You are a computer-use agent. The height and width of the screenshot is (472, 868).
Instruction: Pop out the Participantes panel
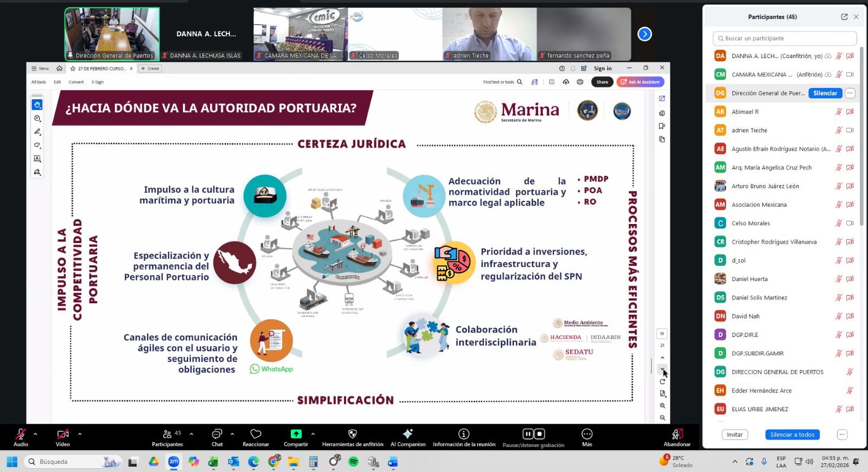pyautogui.click(x=844, y=17)
